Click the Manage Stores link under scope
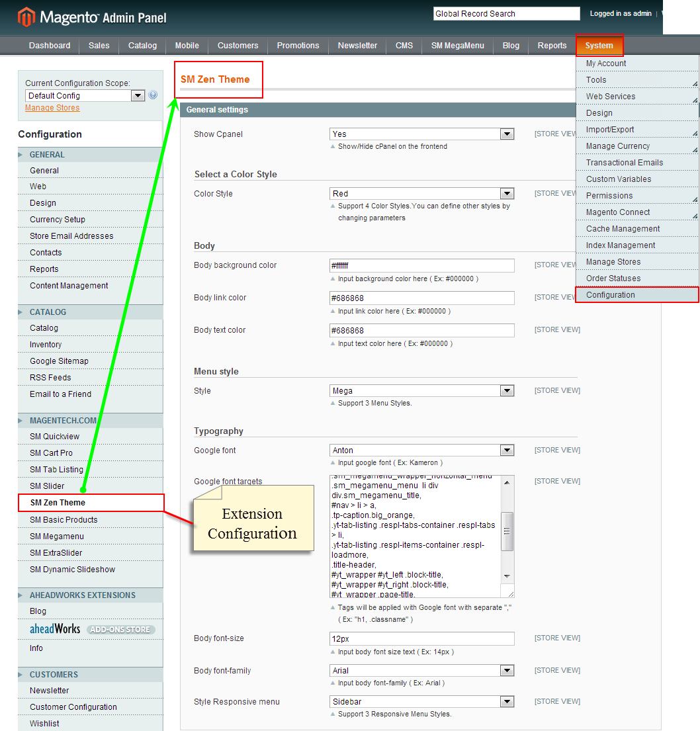 pyautogui.click(x=52, y=108)
